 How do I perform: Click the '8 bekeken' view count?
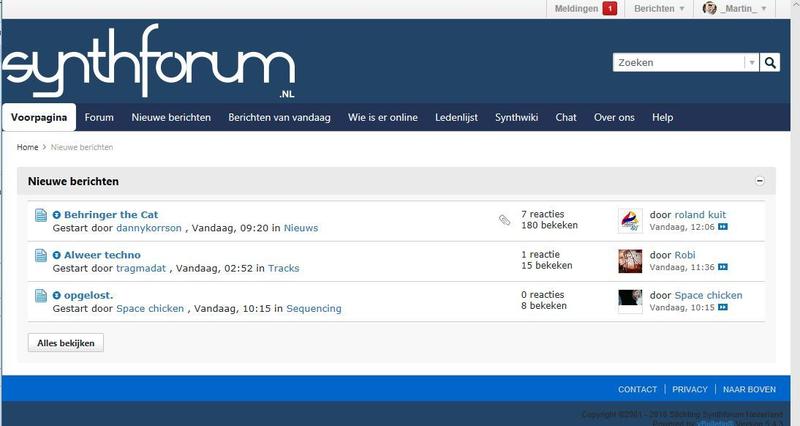point(544,306)
